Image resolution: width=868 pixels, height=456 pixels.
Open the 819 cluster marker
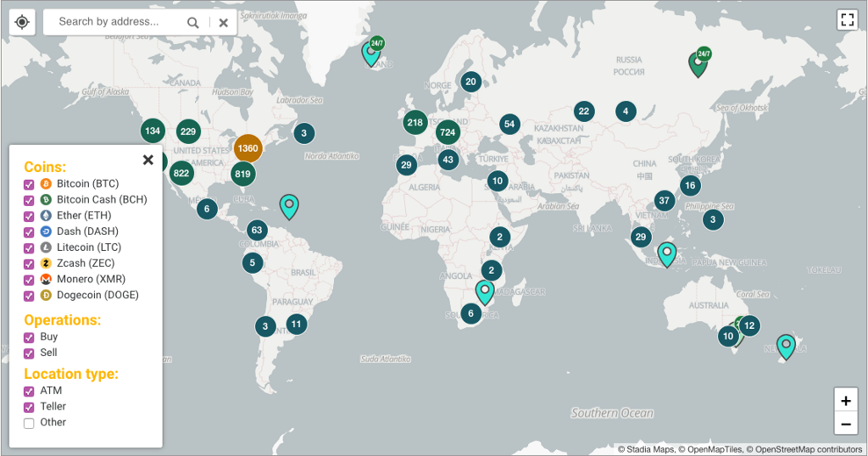point(243,174)
